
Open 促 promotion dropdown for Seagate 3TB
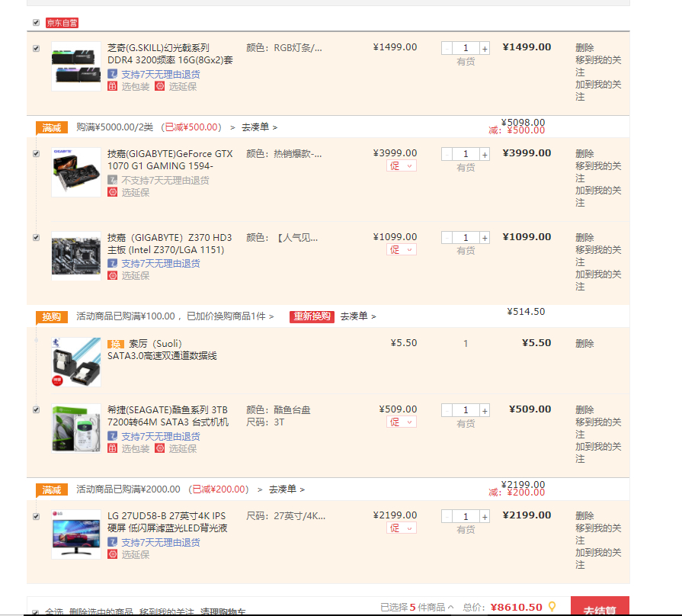[x=402, y=422]
